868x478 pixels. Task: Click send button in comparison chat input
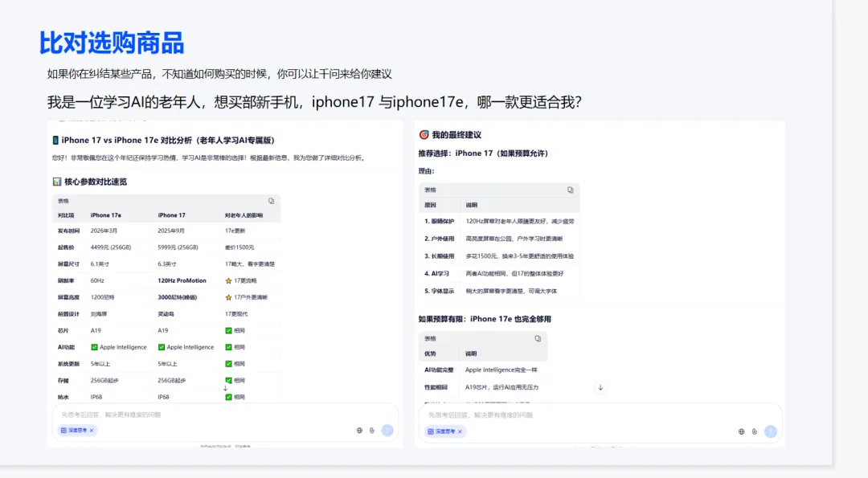(387, 430)
